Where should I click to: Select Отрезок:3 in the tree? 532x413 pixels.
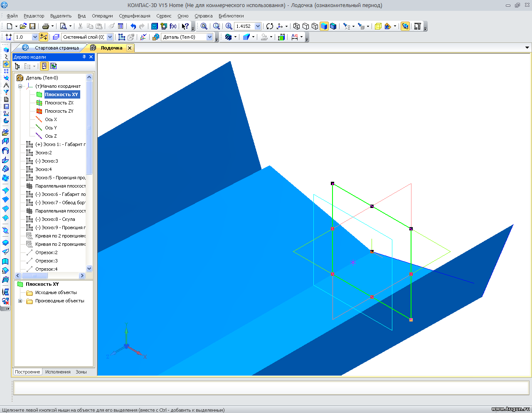46,261
